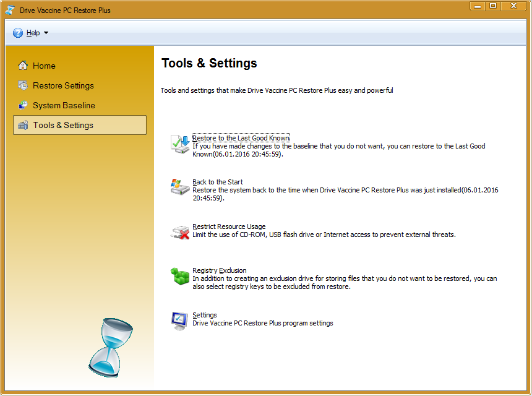The image size is (532, 396).
Task: Expand the Help dropdown arrow
Action: pyautogui.click(x=46, y=33)
